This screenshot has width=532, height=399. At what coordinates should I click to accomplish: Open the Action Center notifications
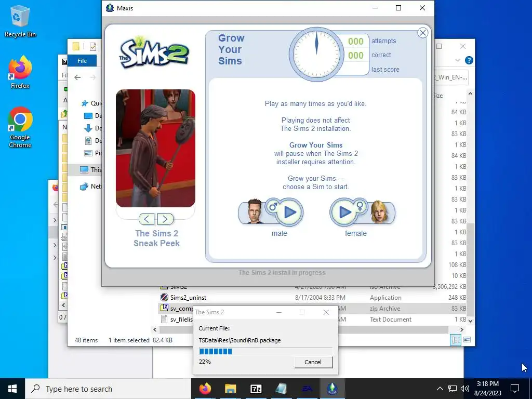coord(515,389)
